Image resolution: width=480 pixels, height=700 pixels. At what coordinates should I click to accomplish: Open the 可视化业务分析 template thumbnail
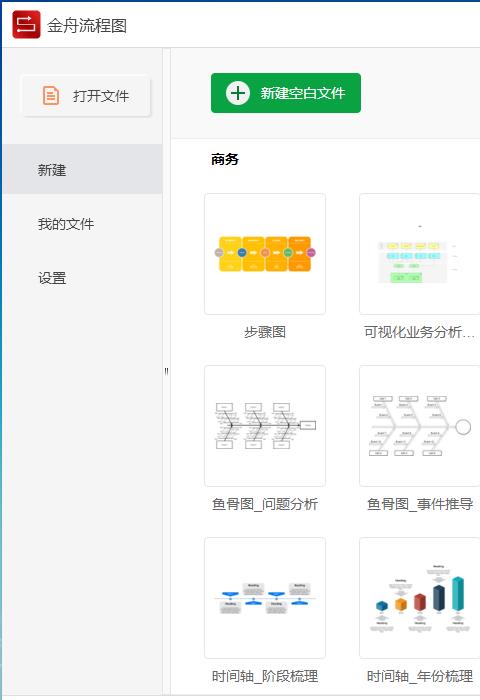(x=420, y=254)
